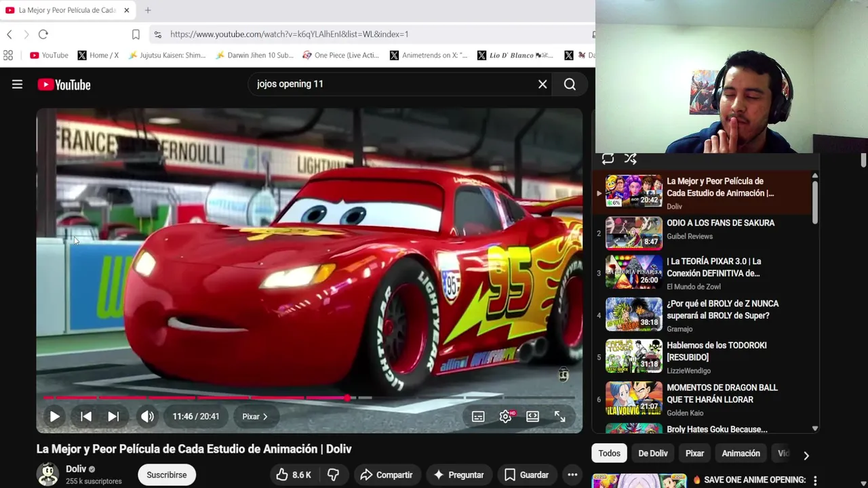Select the Todos filter chip

609,453
